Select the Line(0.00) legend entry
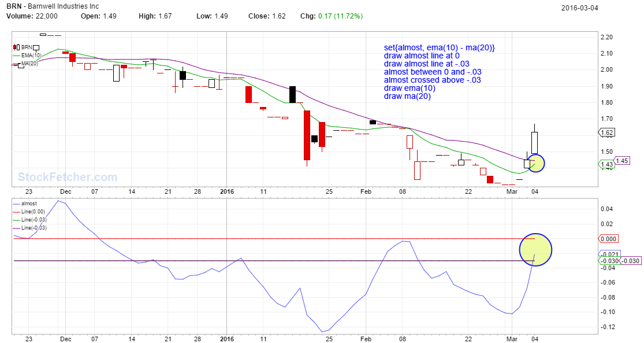644x343 pixels. pos(29,211)
